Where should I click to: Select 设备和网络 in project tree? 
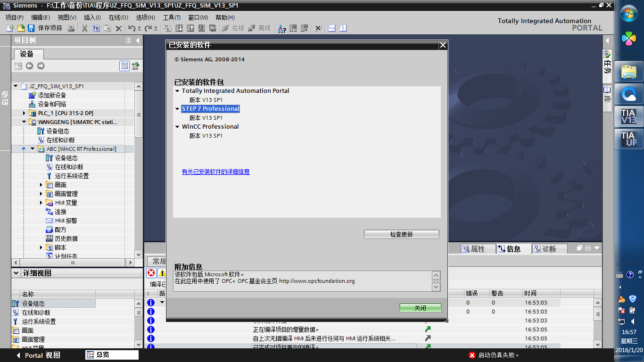pos(52,104)
